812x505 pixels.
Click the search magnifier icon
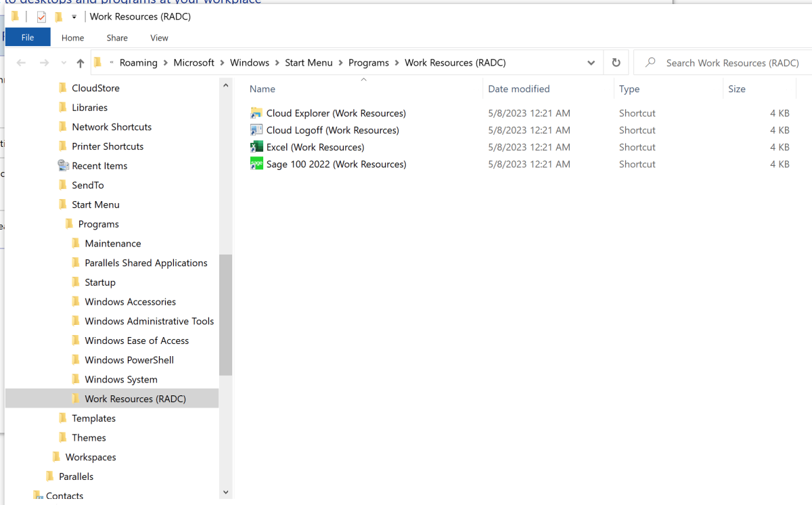click(x=649, y=62)
